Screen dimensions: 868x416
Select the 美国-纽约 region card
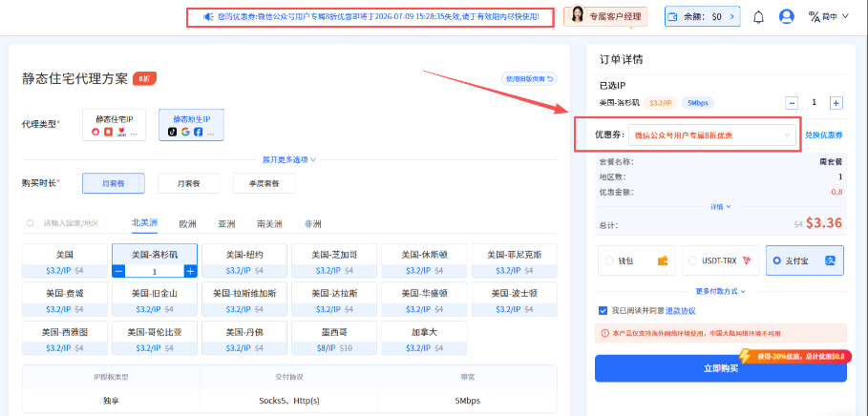[x=244, y=260]
